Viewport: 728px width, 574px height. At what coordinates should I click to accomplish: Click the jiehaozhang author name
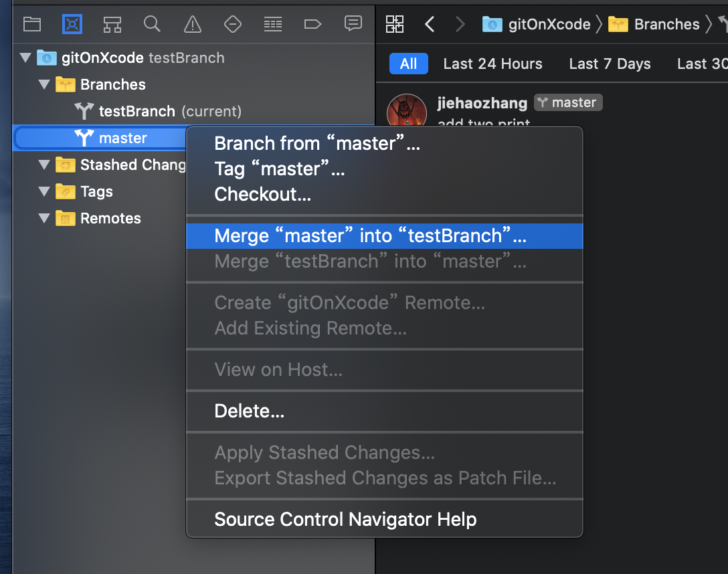[482, 103]
